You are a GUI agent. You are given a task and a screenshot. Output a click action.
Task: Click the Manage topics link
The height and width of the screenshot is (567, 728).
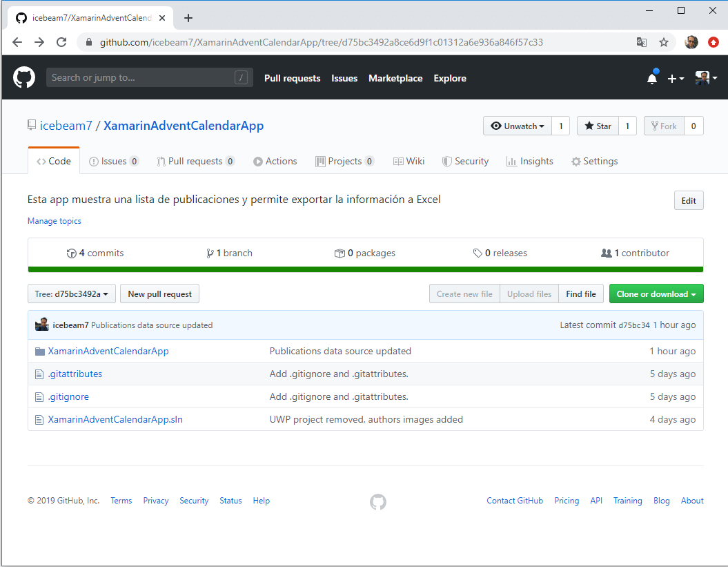pos(54,220)
